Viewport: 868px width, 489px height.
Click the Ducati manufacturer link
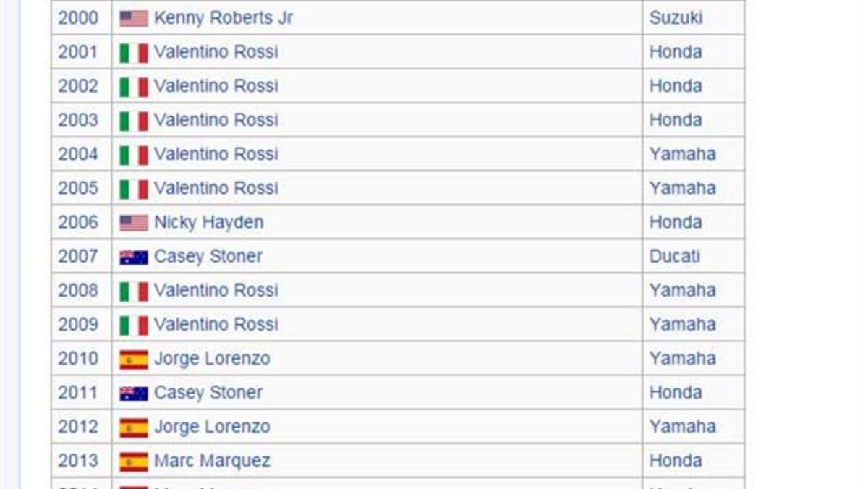pyautogui.click(x=674, y=256)
